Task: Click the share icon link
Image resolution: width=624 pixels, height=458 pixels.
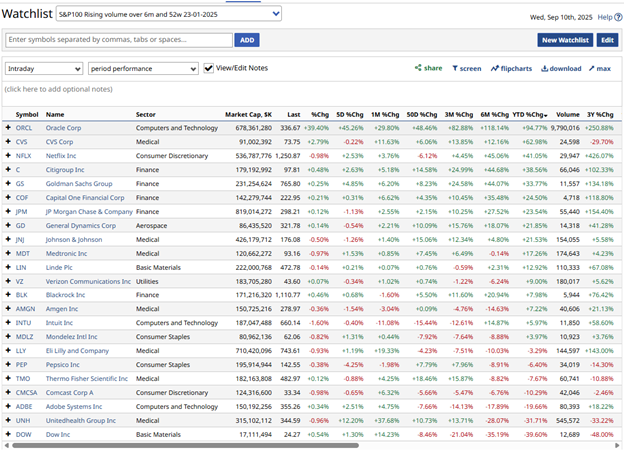Action: coord(428,69)
